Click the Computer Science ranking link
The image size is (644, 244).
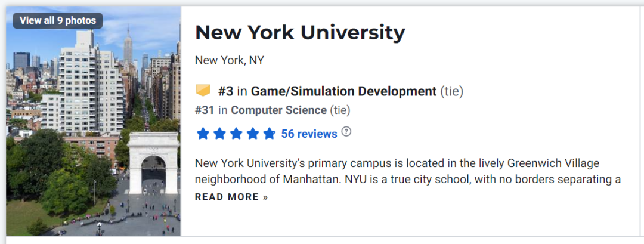tap(279, 110)
